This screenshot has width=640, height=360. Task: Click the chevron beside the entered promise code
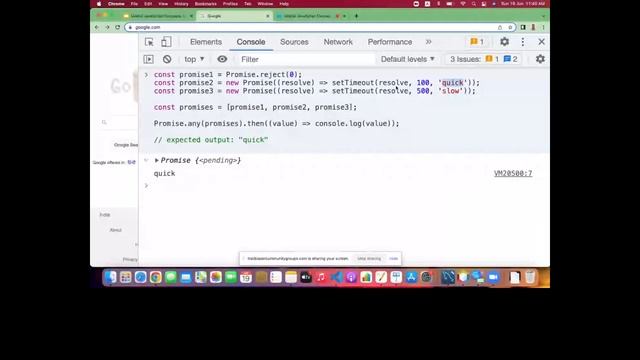point(146,75)
